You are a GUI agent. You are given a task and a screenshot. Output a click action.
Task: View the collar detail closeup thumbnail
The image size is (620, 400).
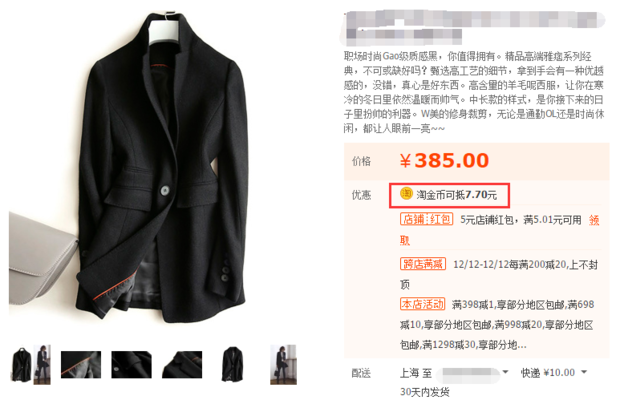click(x=182, y=364)
